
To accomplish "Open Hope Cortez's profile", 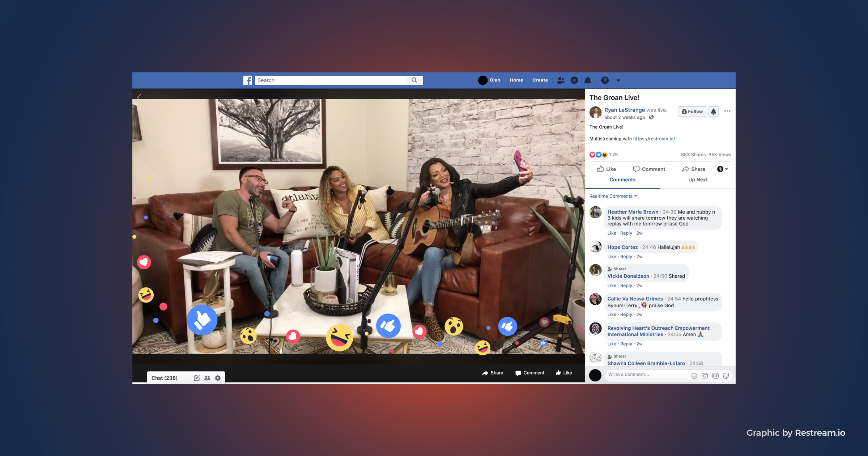I will pos(622,247).
